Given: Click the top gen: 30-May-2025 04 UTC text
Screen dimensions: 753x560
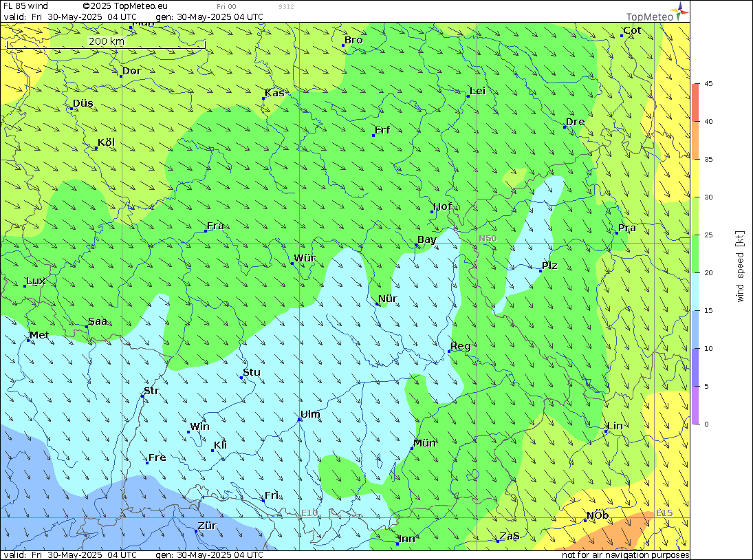Looking at the screenshot, I should [x=209, y=17].
